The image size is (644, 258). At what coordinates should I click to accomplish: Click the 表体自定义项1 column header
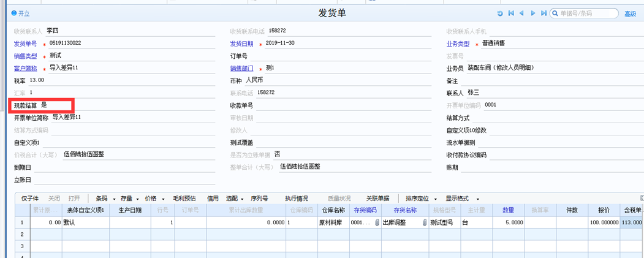(85, 210)
